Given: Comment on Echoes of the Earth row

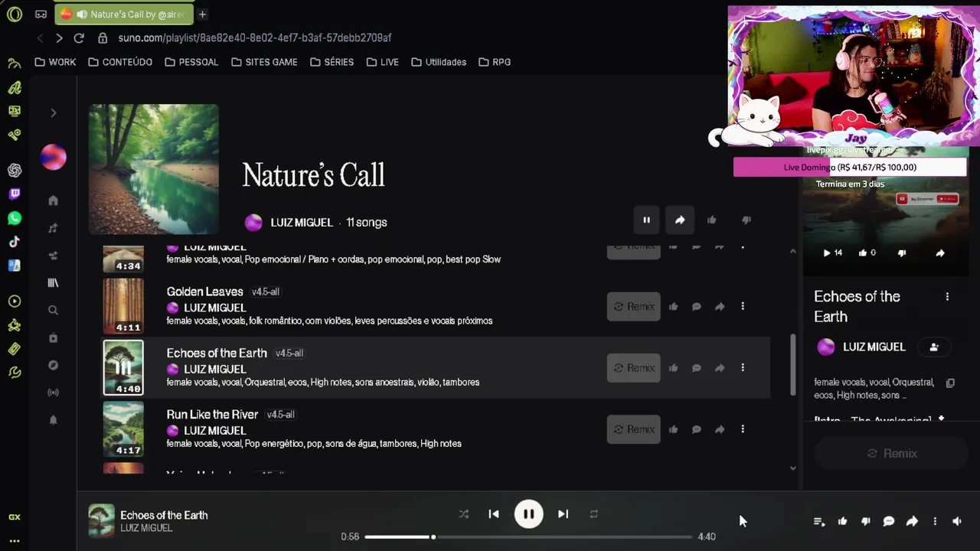Looking at the screenshot, I should click(697, 367).
